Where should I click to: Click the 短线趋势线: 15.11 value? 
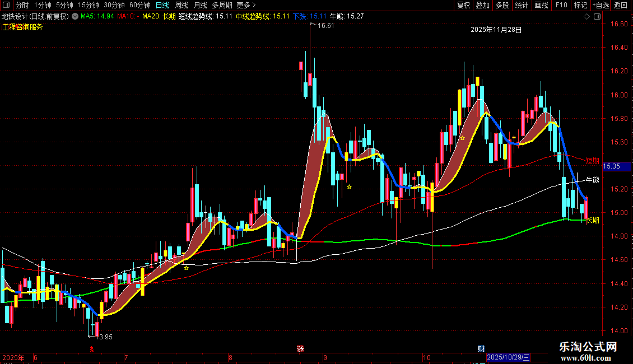pyautogui.click(x=206, y=17)
